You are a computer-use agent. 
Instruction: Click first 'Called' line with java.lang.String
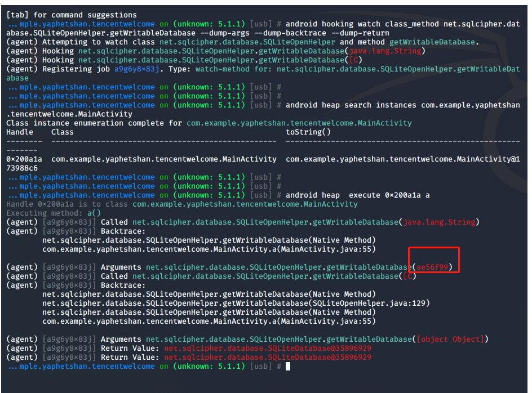pos(243,222)
